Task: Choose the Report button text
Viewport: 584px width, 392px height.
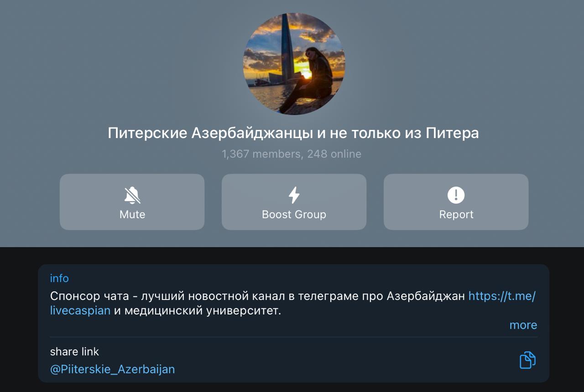Action: 456,214
